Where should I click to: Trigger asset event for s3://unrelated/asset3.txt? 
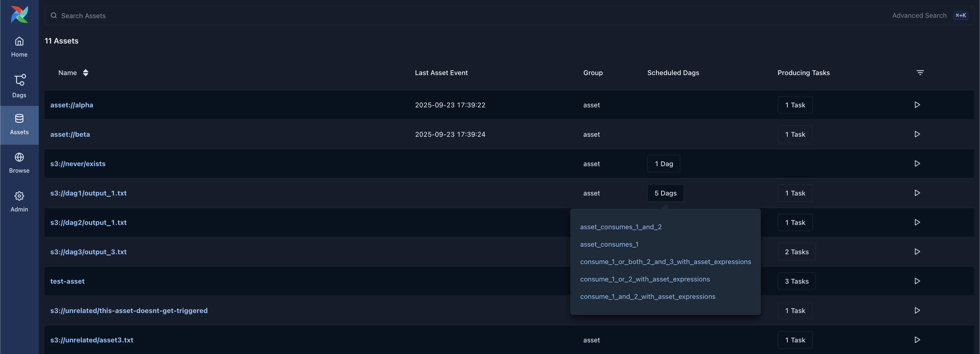click(x=917, y=340)
